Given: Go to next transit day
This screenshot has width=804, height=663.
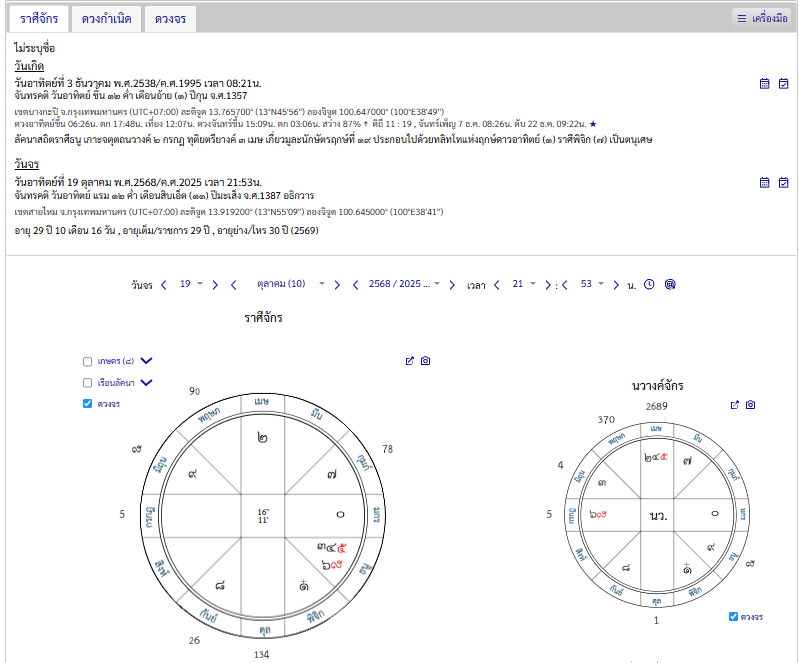Looking at the screenshot, I should pos(215,285).
